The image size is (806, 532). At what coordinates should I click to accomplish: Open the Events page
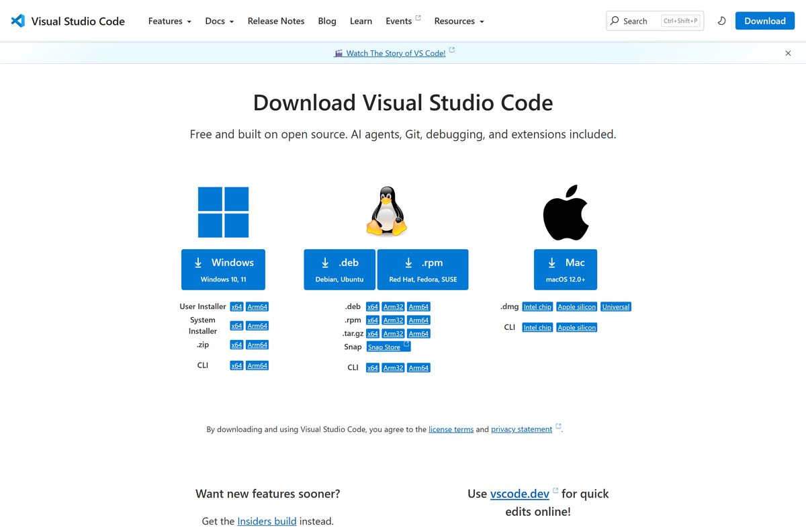coord(399,21)
